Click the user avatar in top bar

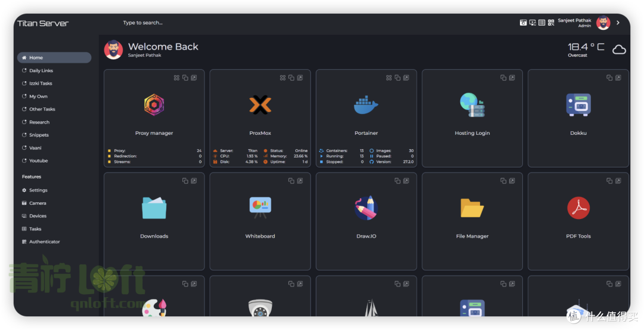click(x=603, y=23)
